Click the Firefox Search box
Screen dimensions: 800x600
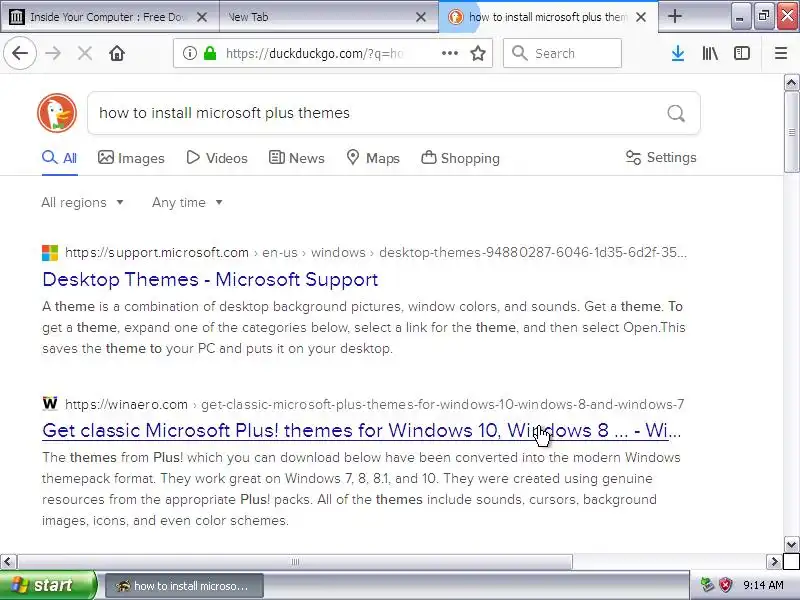(562, 53)
